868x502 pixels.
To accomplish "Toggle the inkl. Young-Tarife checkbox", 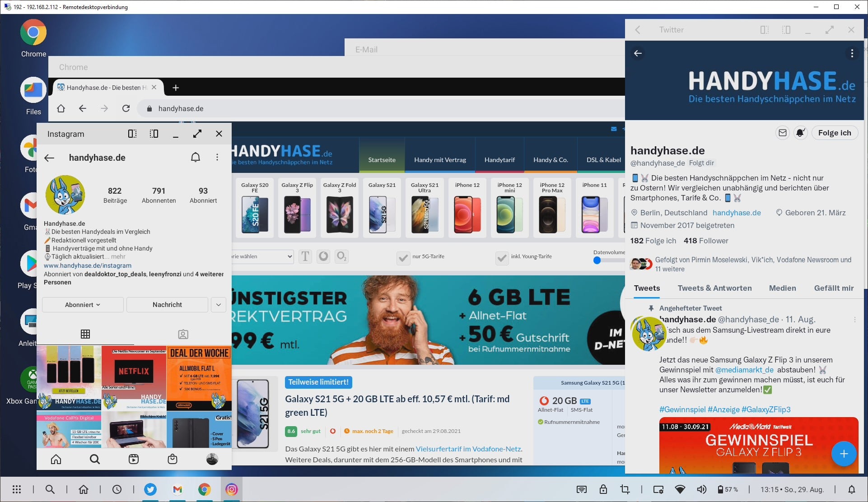I will click(x=502, y=257).
